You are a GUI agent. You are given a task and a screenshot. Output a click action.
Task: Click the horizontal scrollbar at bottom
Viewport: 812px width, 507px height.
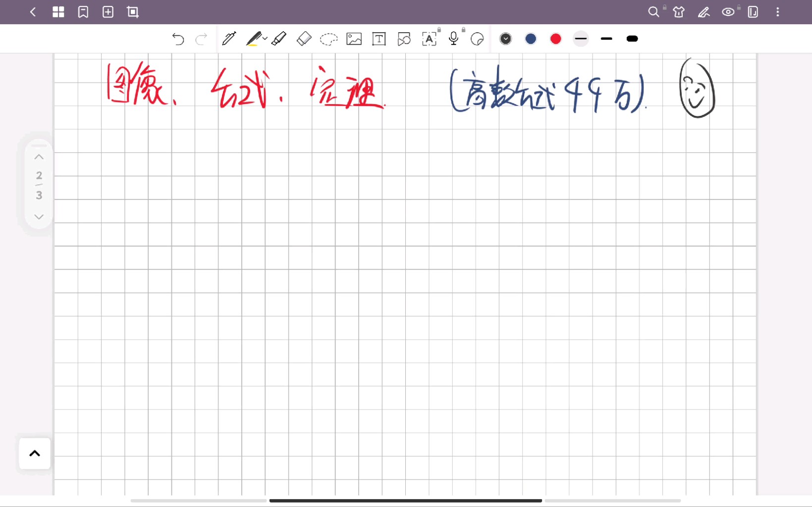[x=405, y=501]
